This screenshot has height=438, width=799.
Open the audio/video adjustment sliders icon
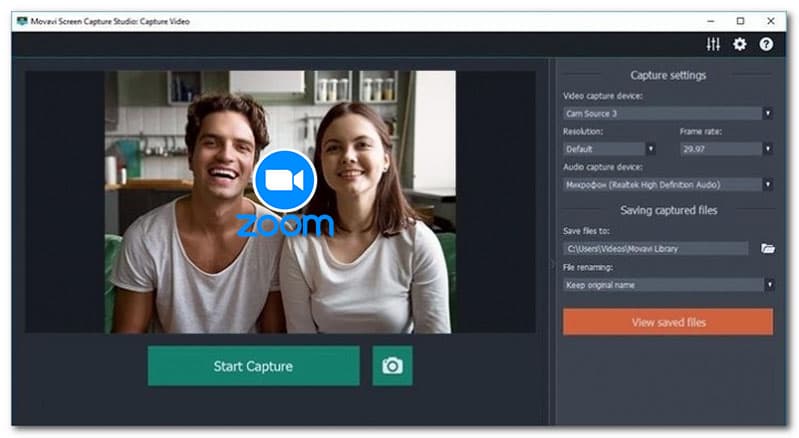coord(713,45)
